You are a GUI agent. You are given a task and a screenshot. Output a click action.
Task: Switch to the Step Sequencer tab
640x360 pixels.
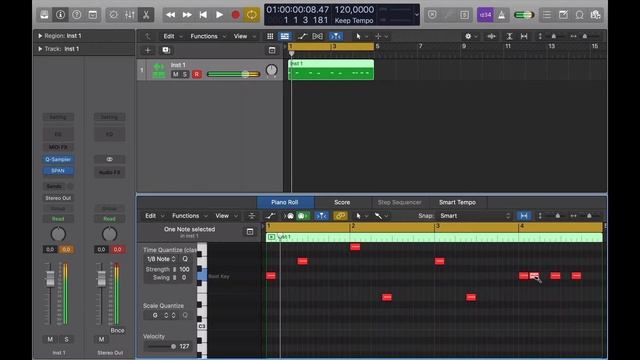[399, 202]
